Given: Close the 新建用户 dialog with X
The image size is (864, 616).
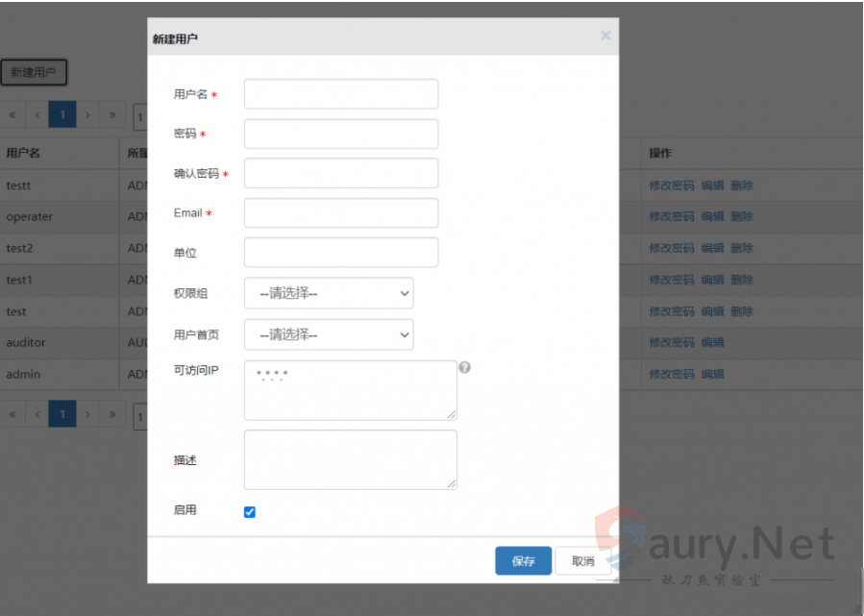Looking at the screenshot, I should tap(605, 36).
